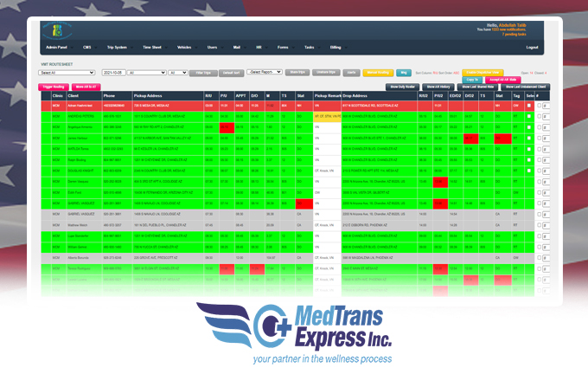Expand the wide All dropdown beside date
Image resolution: width=588 pixels, height=387 pixels.
(x=147, y=73)
